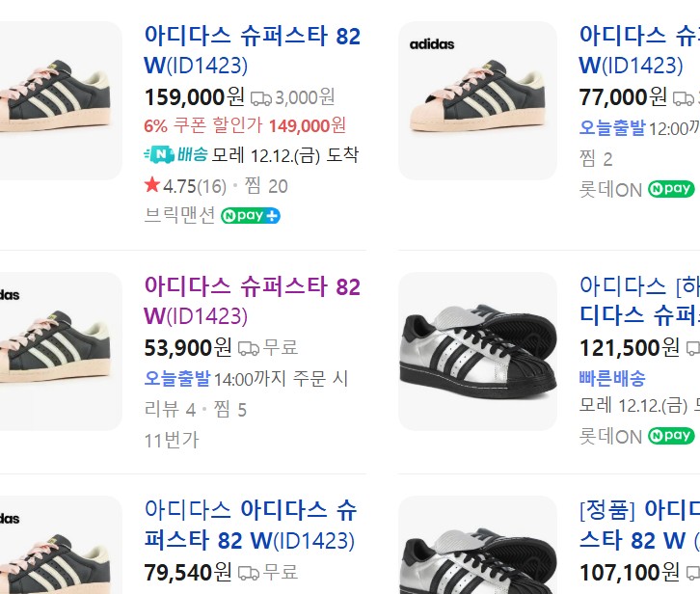Click the 빠른배송 label

pos(612,378)
